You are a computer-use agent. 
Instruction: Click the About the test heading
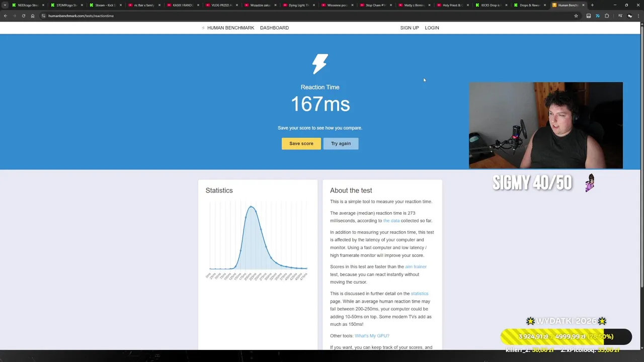point(351,191)
